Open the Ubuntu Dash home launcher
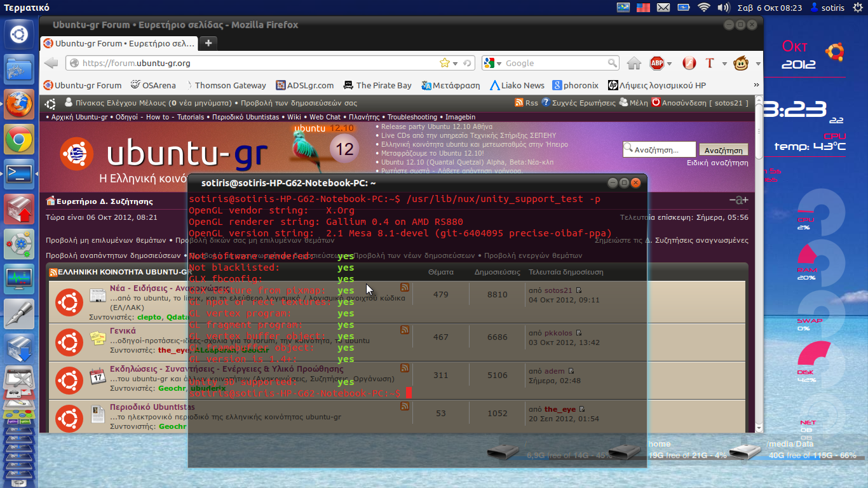This screenshot has width=868, height=488. (x=18, y=33)
